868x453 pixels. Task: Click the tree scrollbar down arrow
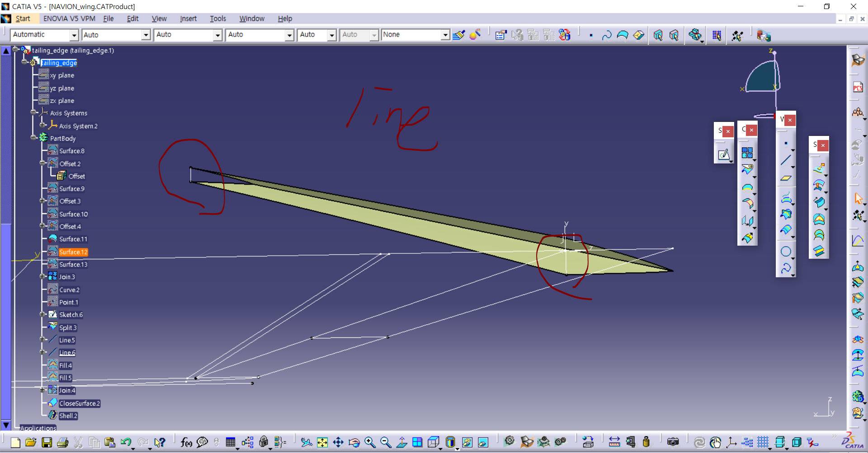(6, 425)
